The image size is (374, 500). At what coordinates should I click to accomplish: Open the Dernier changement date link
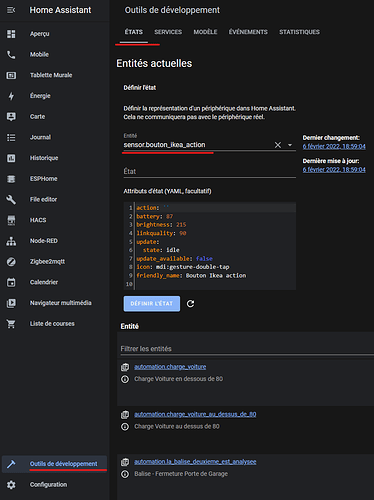tap(334, 146)
